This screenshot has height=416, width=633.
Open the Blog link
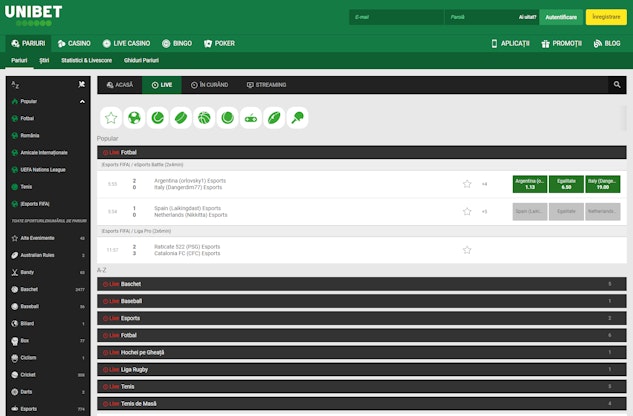point(607,43)
